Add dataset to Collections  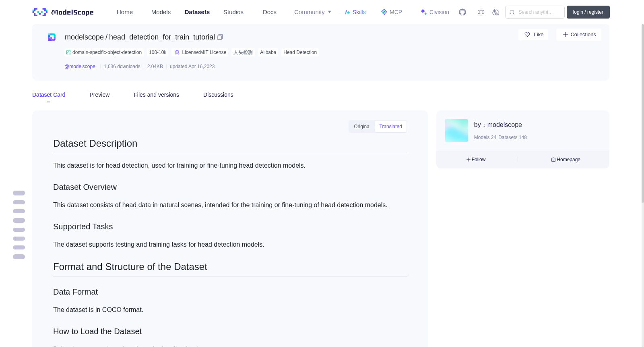[x=579, y=35]
